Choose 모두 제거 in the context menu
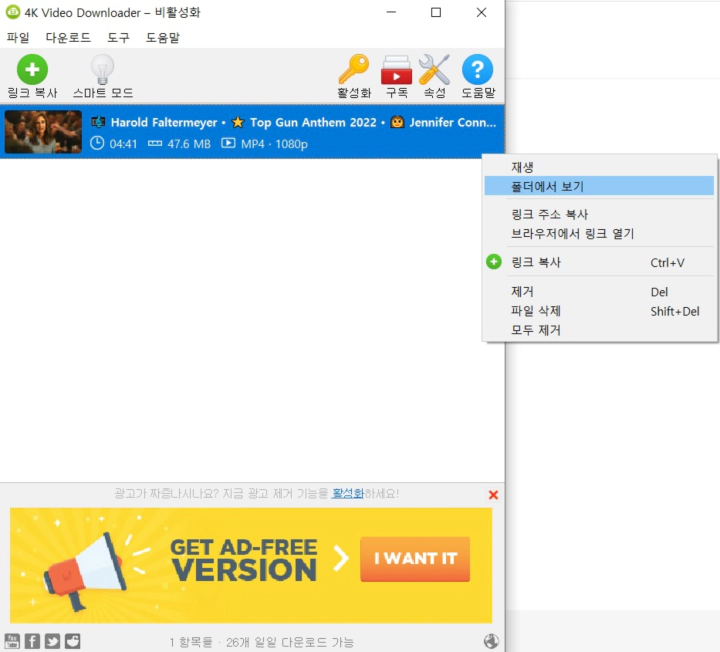This screenshot has height=652, width=720. 599,330
